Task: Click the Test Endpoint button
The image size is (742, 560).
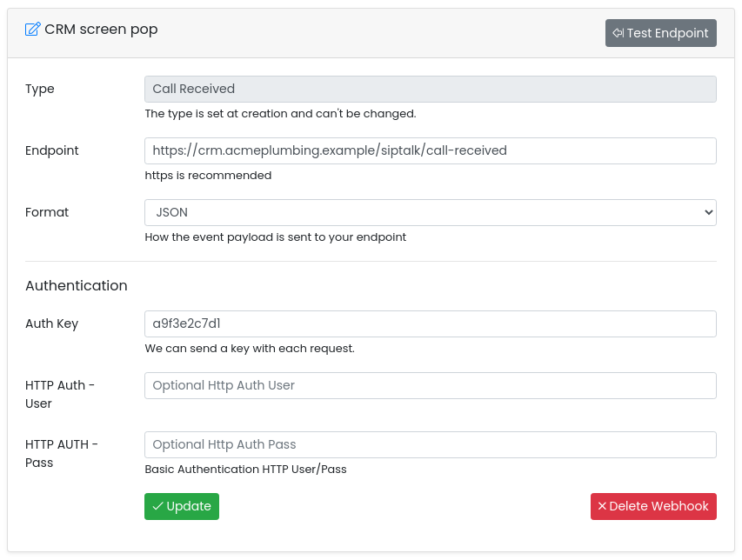Action: [660, 33]
